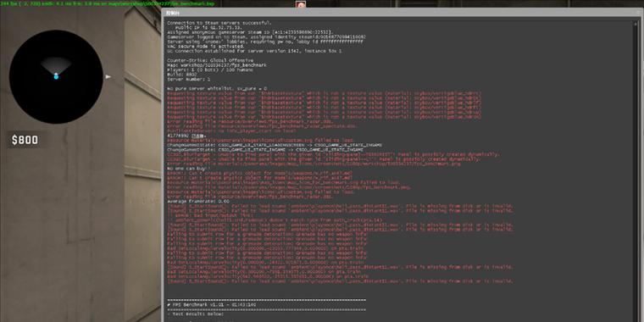Click the red icon at top center

click(x=301, y=4)
